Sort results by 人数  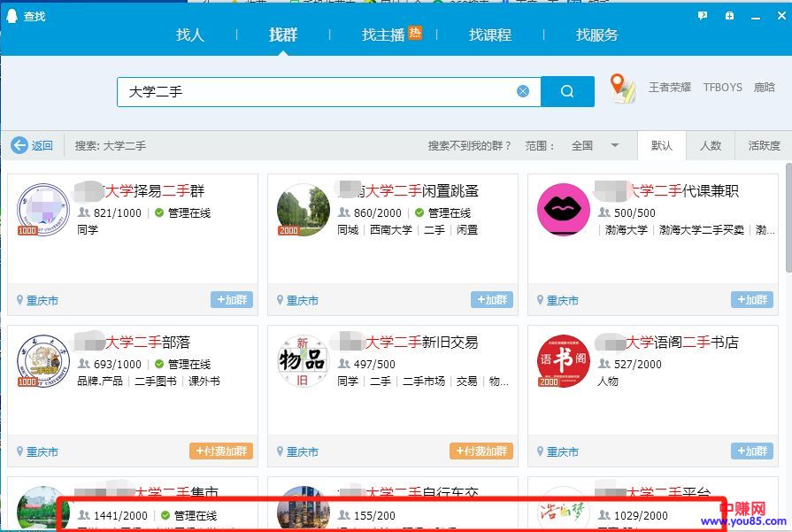[711, 146]
